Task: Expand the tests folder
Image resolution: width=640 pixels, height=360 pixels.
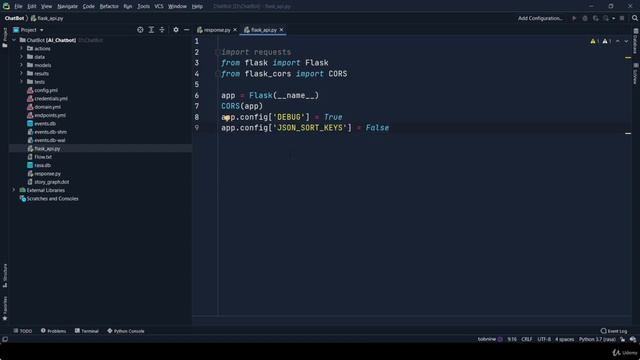Action: (21, 82)
